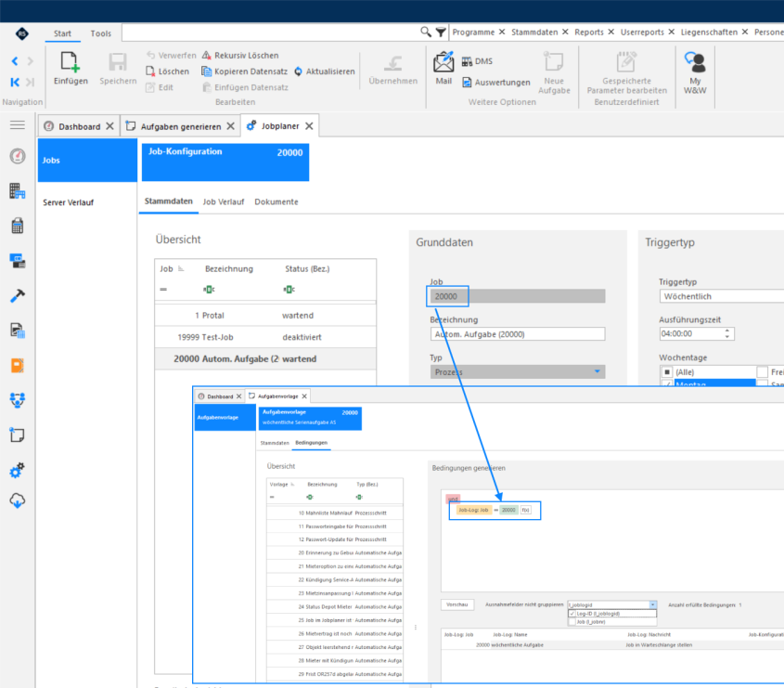Open DMS from Weitere Optionen
The width and height of the screenshot is (784, 688).
point(477,61)
